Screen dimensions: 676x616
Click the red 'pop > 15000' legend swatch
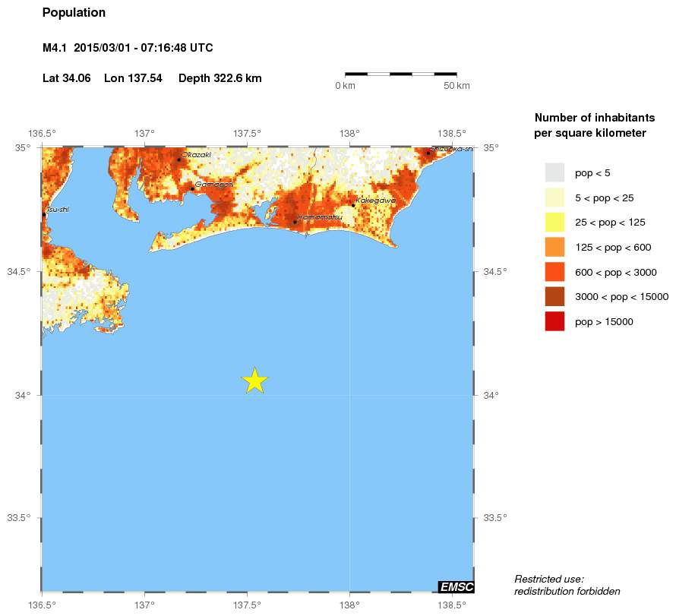[x=554, y=321]
